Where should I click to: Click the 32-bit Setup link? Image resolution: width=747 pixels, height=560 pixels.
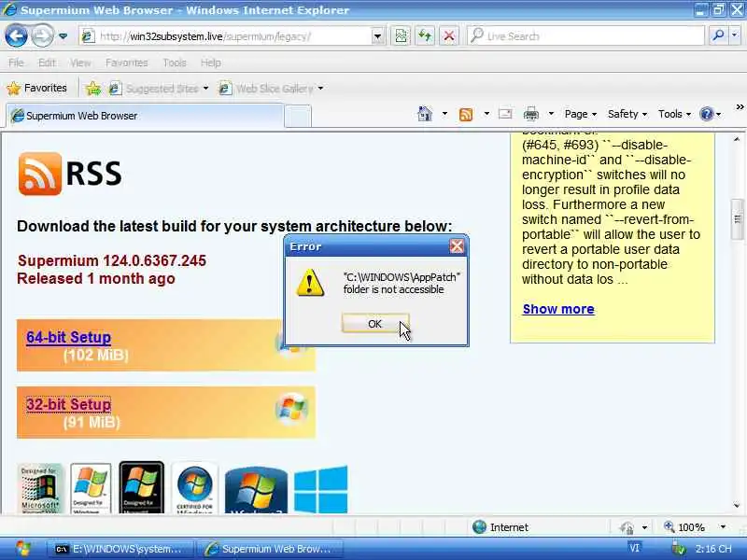pos(68,404)
